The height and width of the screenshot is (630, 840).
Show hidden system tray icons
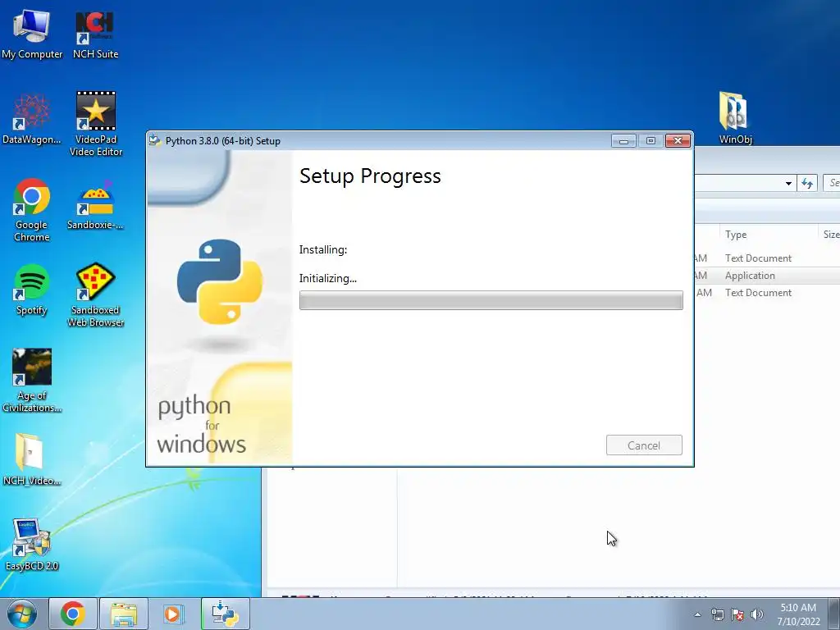point(697,614)
